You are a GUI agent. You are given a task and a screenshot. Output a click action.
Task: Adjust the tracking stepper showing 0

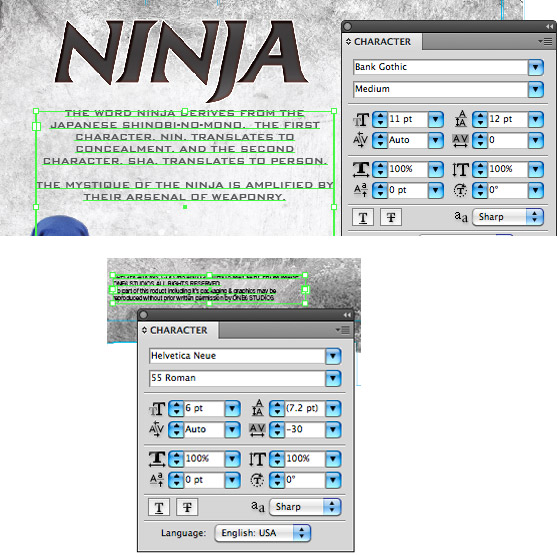pyautogui.click(x=480, y=141)
